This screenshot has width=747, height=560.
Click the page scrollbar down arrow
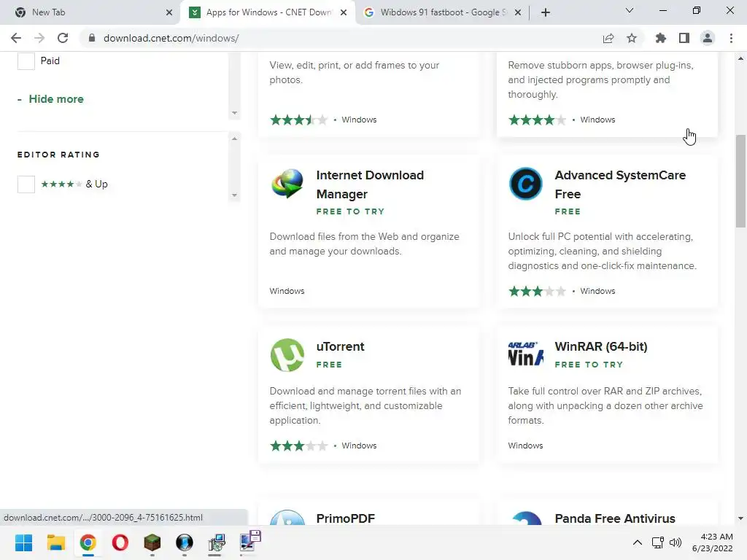740,518
